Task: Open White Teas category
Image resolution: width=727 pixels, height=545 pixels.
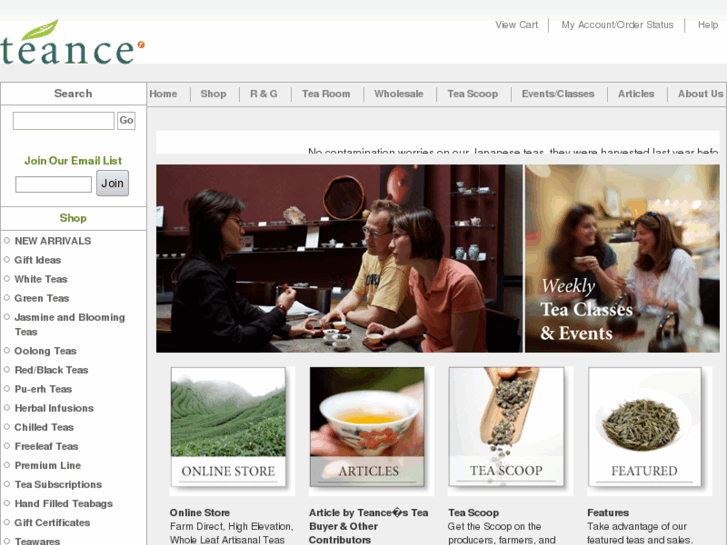Action: [x=41, y=279]
